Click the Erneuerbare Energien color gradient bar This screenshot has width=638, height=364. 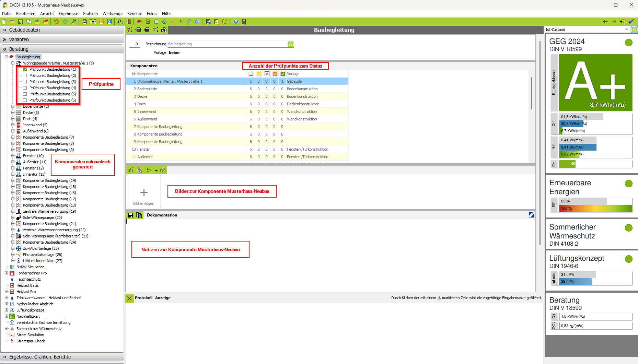pyautogui.click(x=595, y=208)
